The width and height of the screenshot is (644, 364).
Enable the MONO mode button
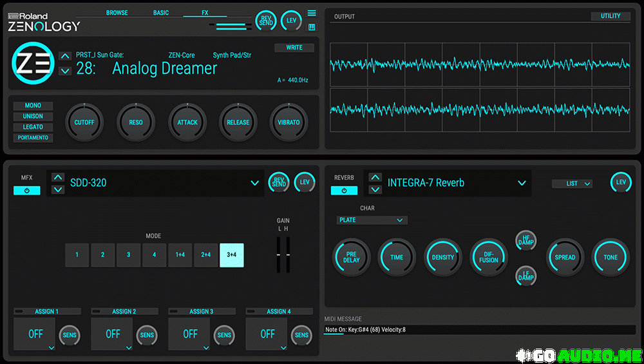[33, 106]
